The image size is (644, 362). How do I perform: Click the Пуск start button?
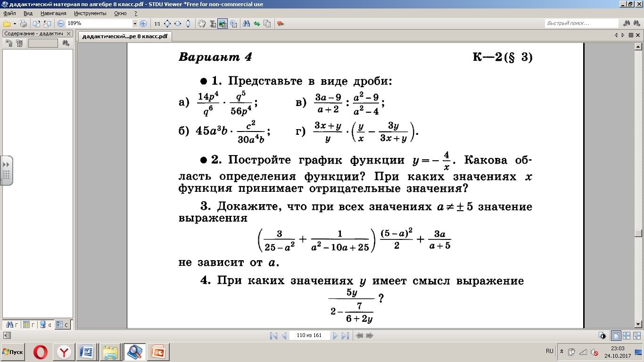[x=13, y=352]
